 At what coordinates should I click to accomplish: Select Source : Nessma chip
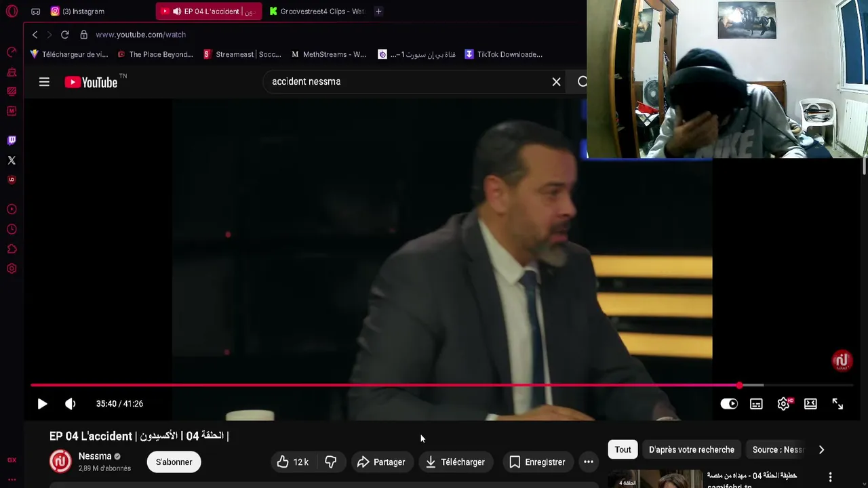[x=777, y=449]
